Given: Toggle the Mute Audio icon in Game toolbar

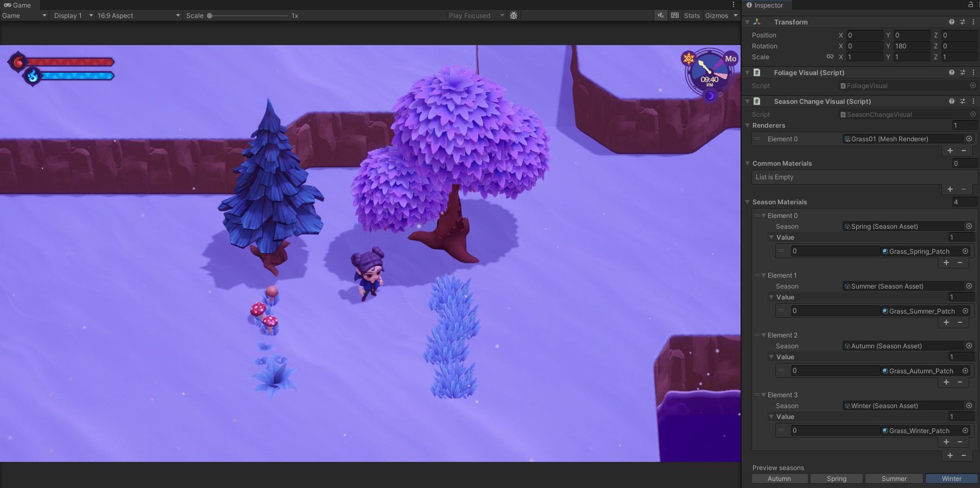Looking at the screenshot, I should 661,15.
